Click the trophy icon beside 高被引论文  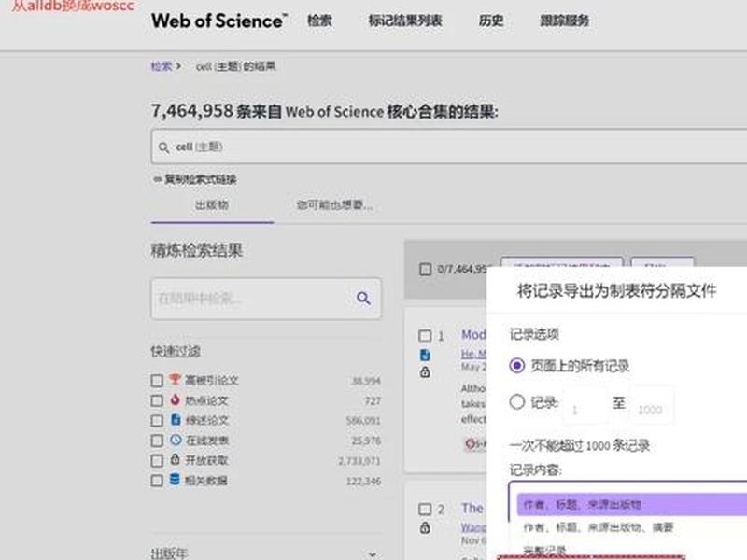click(175, 379)
